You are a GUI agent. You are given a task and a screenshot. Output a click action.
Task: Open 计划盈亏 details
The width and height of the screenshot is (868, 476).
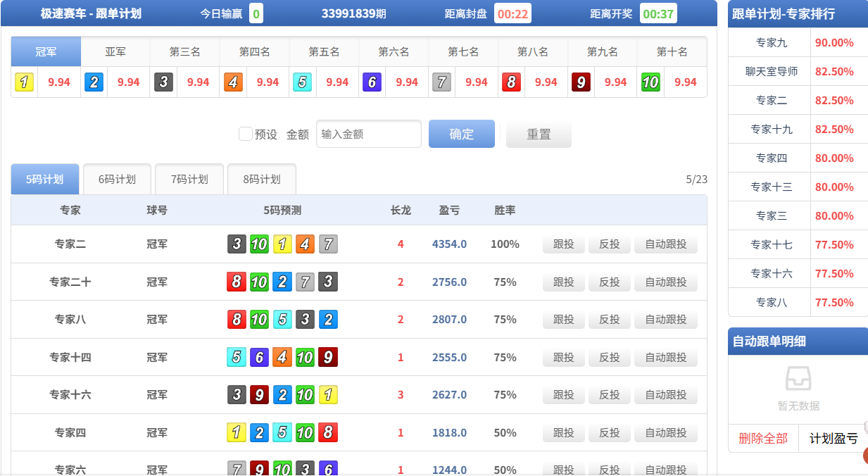[834, 438]
